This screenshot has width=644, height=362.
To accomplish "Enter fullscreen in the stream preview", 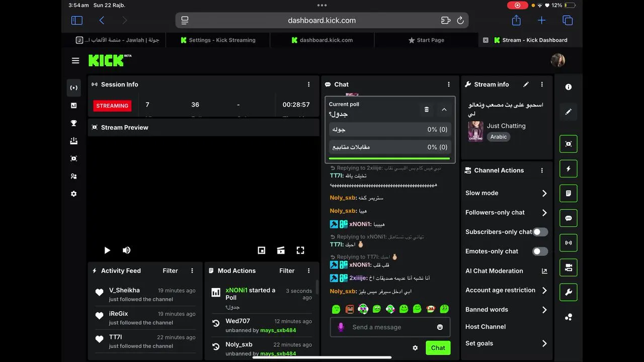I will pos(300,250).
